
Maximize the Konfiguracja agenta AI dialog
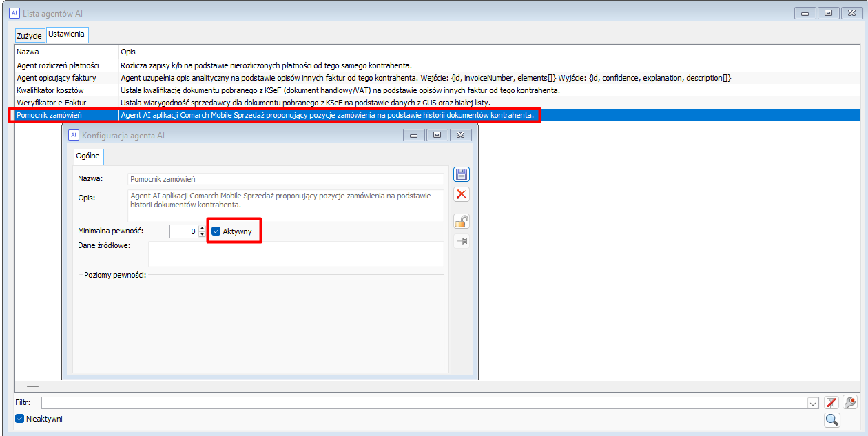coord(437,135)
